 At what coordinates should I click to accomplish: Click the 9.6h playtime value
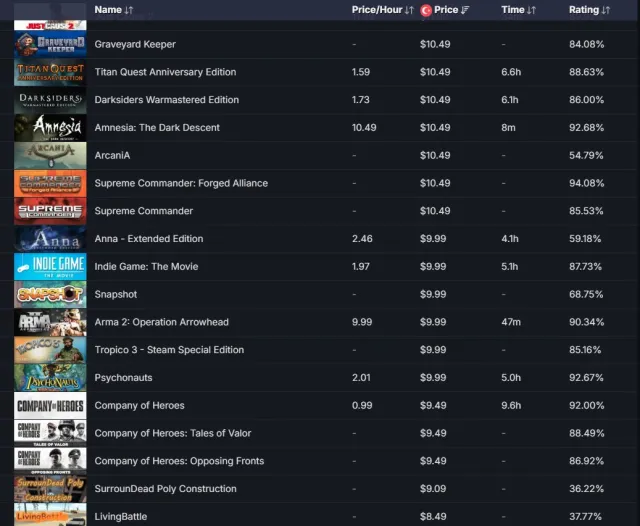tap(511, 405)
